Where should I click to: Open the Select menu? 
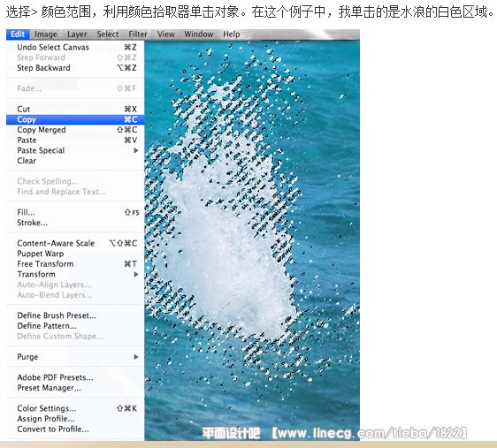click(108, 34)
